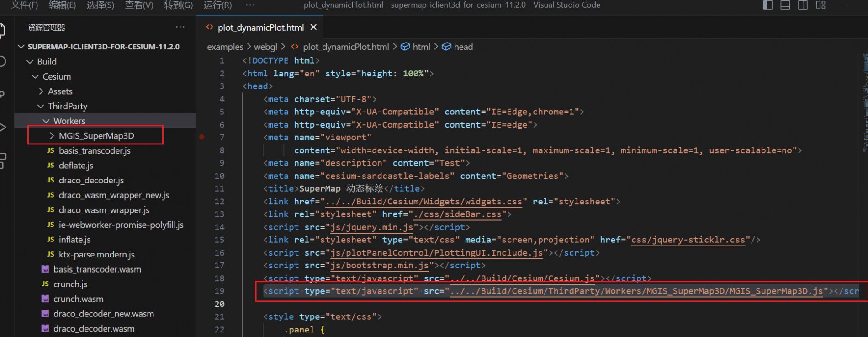This screenshot has width=868, height=337.
Task: Follow css/jquery-sticklr.css link on line 15
Action: click(688, 240)
